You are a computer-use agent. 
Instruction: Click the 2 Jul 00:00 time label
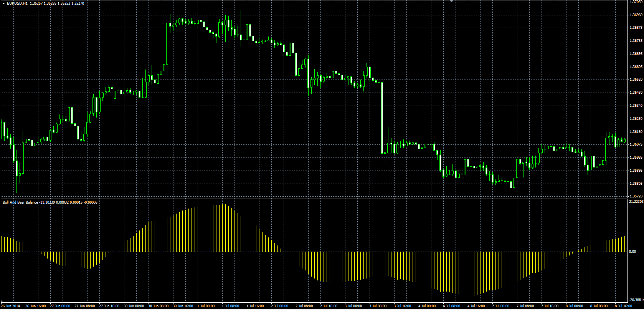coord(280,306)
